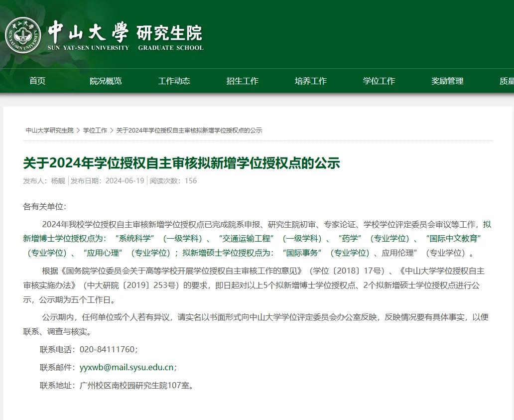Open the 首页 menu item
Screen dimensions: 514x420
(37, 81)
